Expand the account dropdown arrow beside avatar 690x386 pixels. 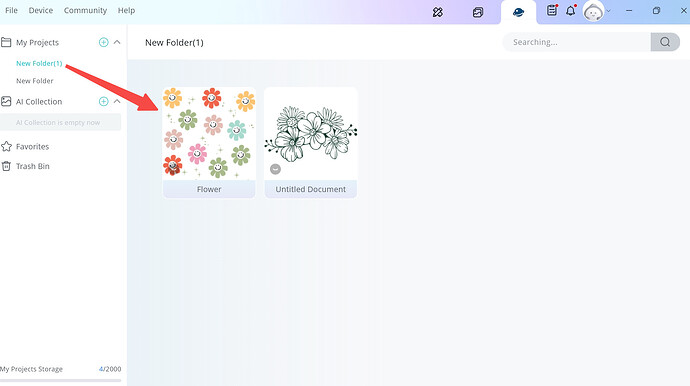(x=609, y=11)
